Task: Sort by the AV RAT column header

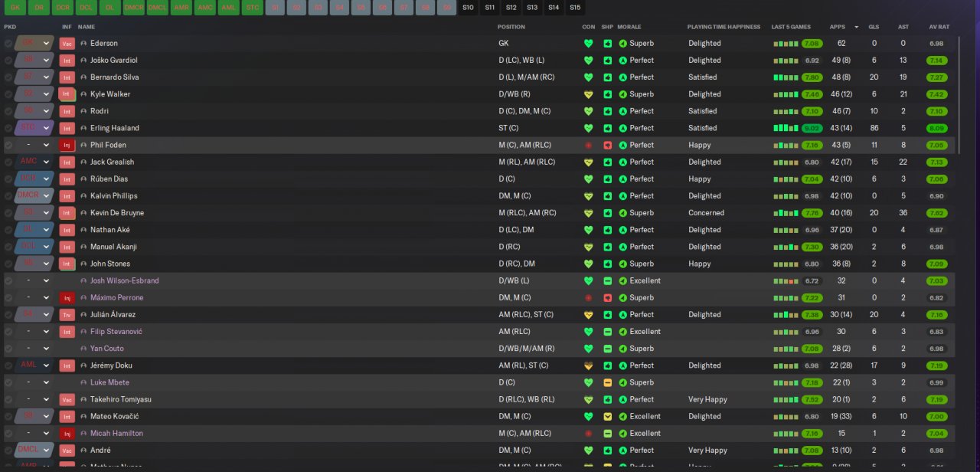Action: (x=939, y=27)
